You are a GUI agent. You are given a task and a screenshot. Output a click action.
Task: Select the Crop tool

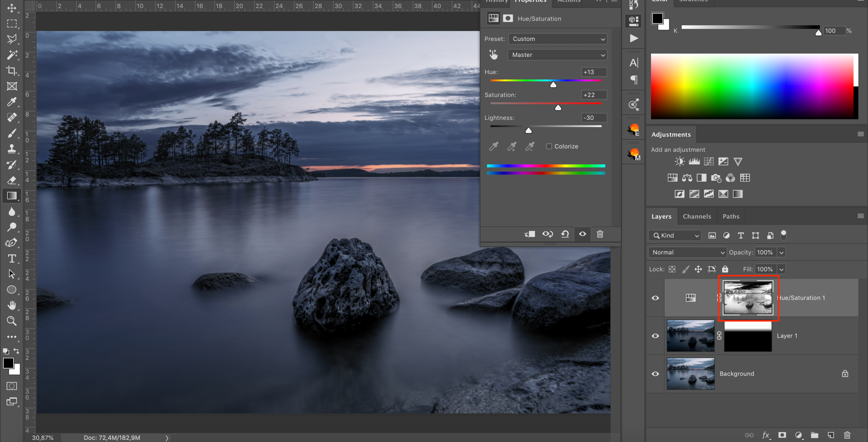click(x=12, y=70)
